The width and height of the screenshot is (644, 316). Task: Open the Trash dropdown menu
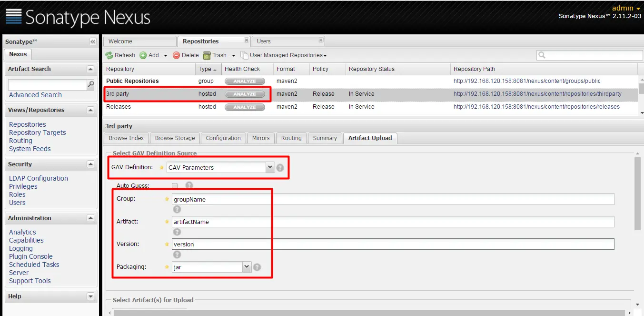tap(219, 55)
